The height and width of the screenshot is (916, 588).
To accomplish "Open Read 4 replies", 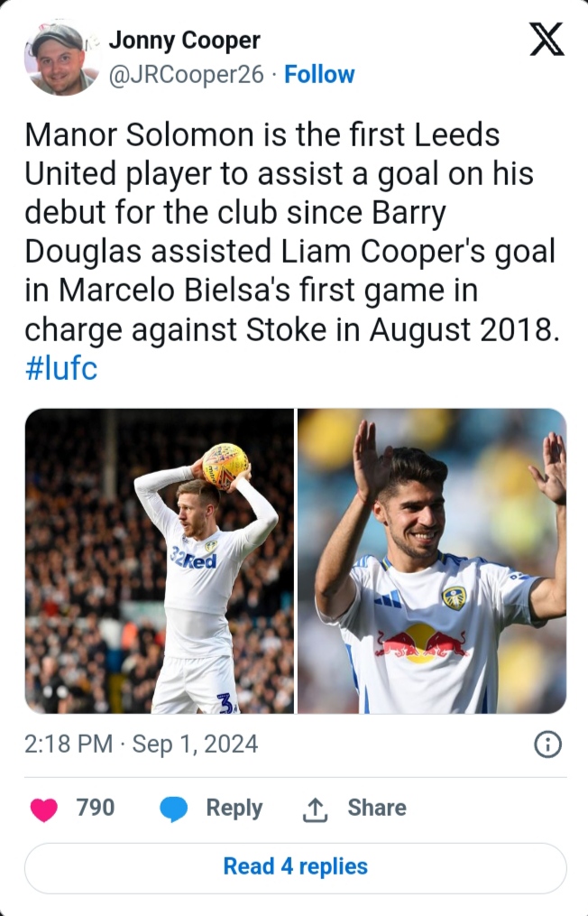I will point(295,867).
